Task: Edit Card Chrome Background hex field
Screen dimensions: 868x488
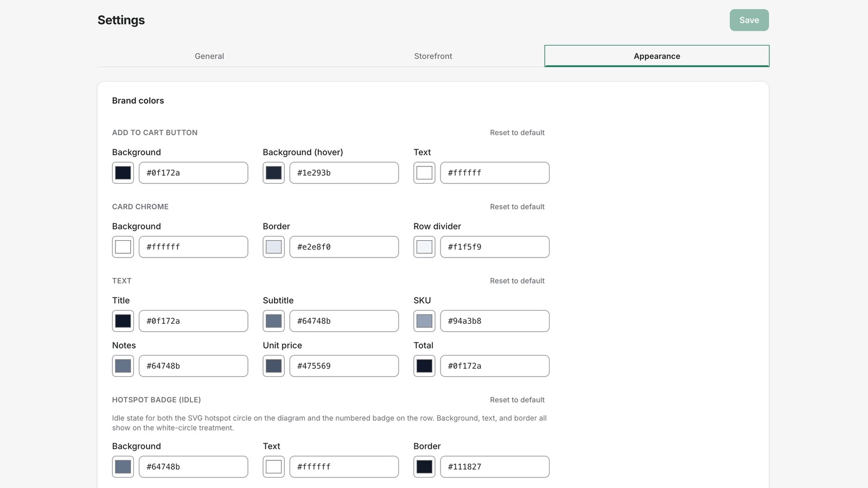Action: point(194,247)
